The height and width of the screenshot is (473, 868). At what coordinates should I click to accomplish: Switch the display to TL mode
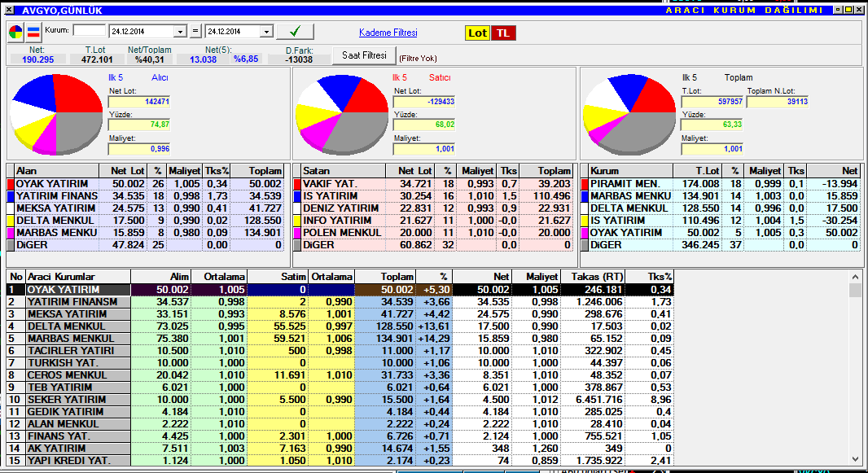click(x=503, y=33)
